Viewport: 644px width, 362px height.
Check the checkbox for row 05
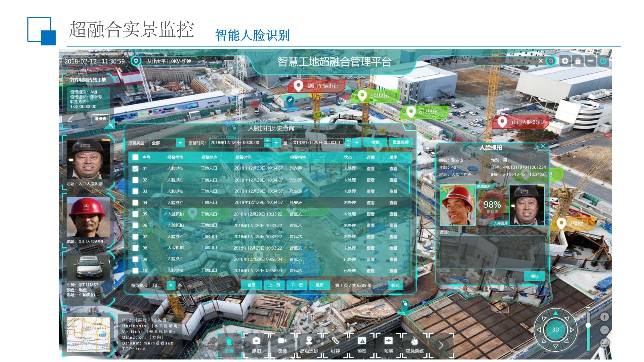[135, 214]
